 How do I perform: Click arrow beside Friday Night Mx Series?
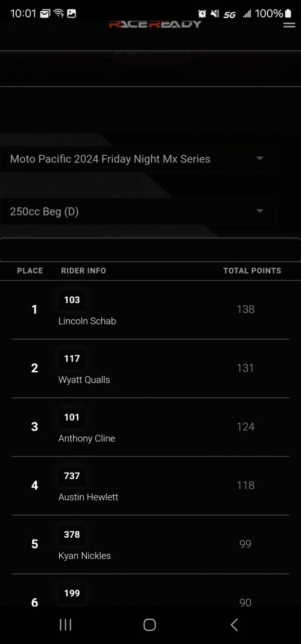(x=260, y=158)
